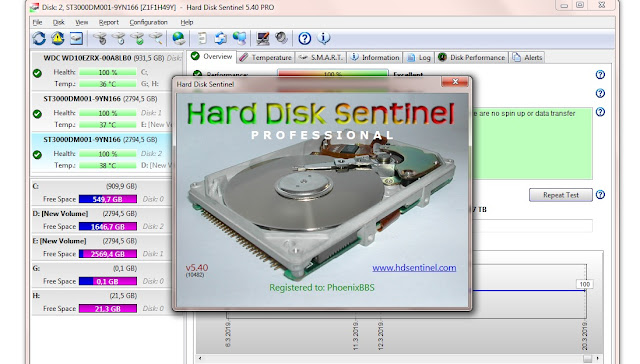Viewport: 640px width, 364px height.
Task: Click the disk with magnifier toolbar icon
Action: pos(156,38)
